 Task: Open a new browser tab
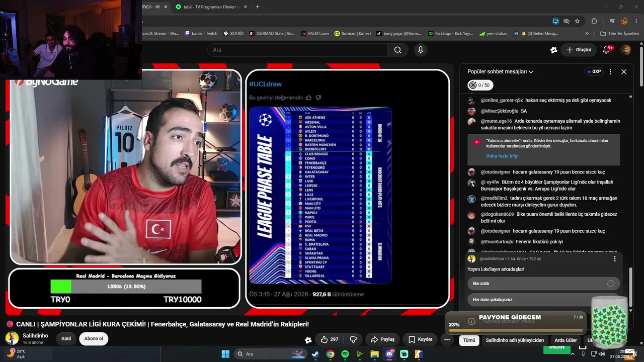coord(258,7)
